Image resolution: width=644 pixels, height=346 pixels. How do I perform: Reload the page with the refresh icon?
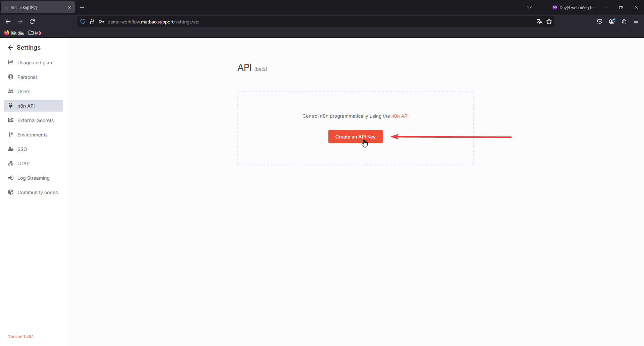(x=32, y=21)
